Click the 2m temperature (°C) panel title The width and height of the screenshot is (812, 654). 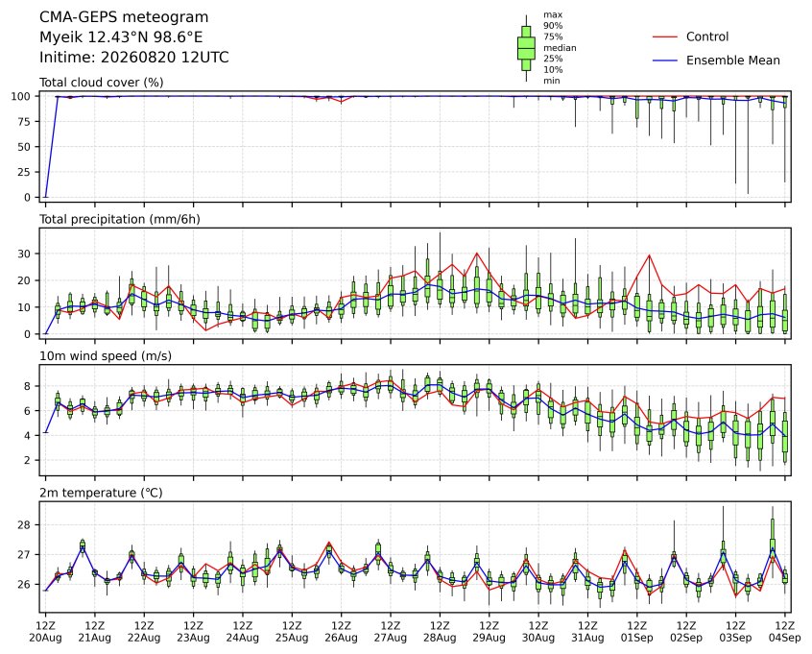coord(101,493)
